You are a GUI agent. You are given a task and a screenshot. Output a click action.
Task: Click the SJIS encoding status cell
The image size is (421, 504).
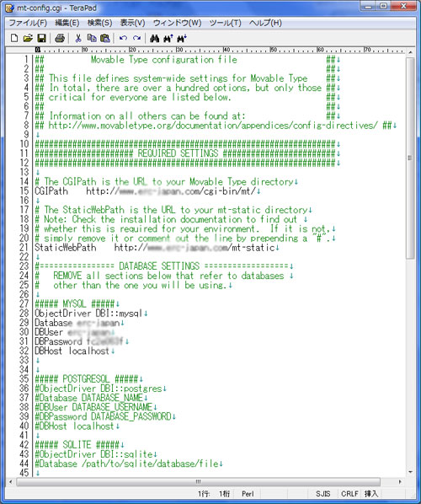[323, 493]
